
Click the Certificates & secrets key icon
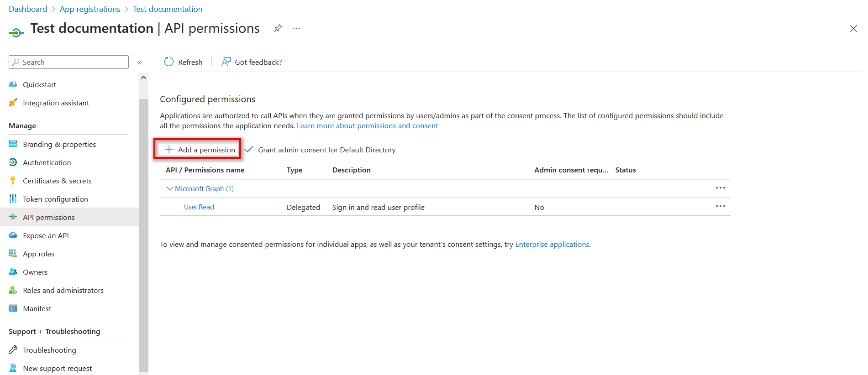pyautogui.click(x=13, y=181)
